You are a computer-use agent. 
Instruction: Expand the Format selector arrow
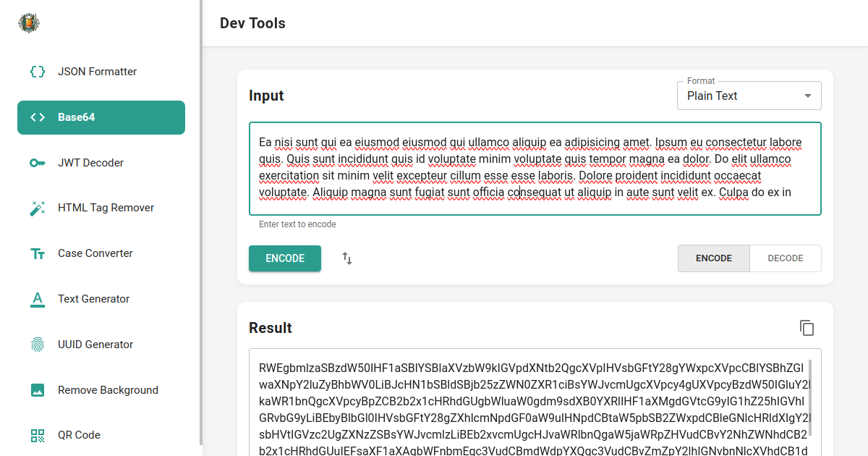tap(809, 96)
